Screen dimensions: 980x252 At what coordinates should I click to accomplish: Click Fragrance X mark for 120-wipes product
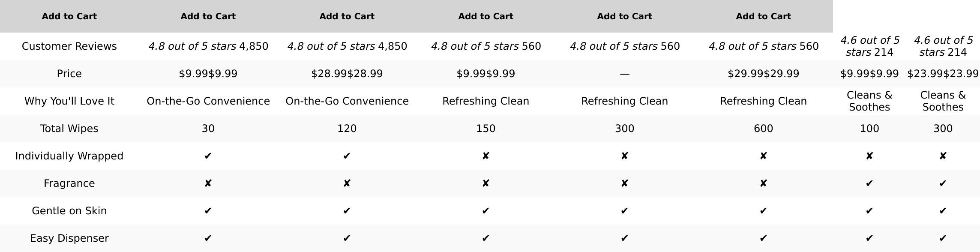[347, 183]
